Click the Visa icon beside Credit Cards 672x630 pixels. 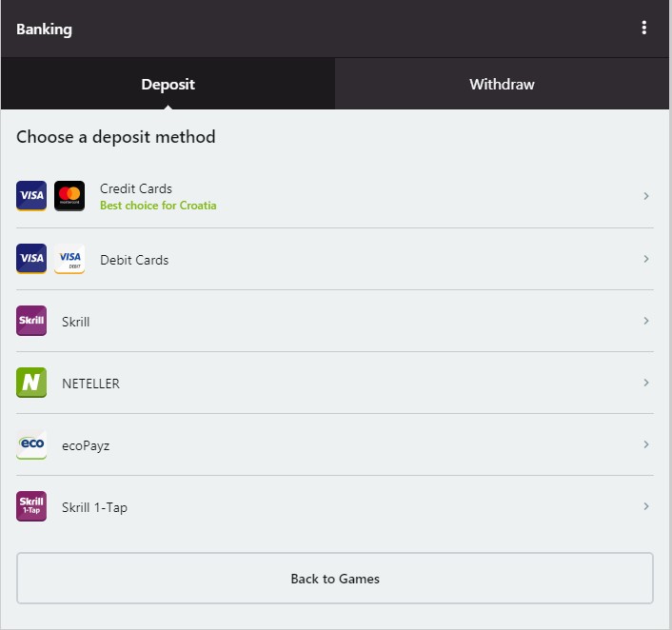click(31, 196)
